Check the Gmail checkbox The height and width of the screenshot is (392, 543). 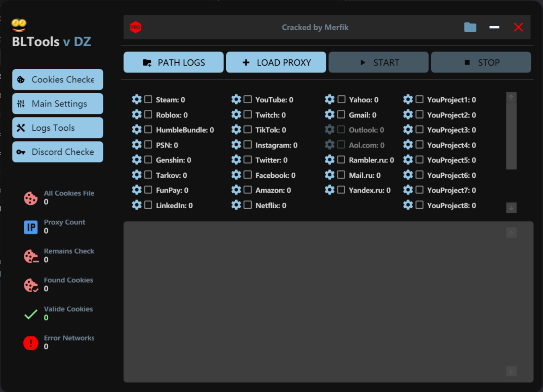point(341,115)
